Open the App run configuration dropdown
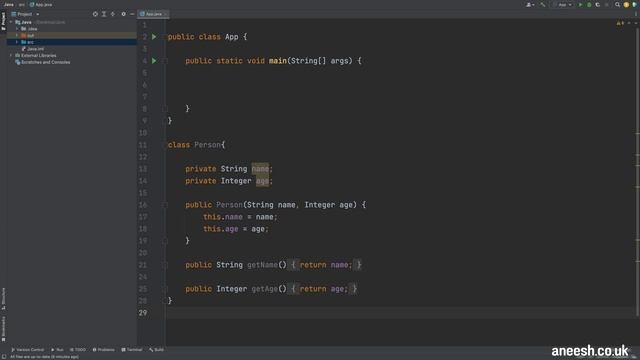Screen dimensions: 640x360 563,4
